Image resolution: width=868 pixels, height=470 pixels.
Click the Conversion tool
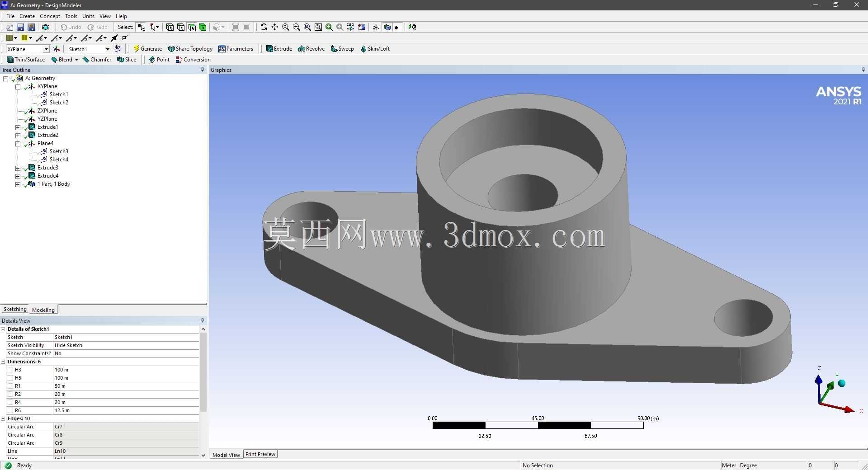(193, 60)
